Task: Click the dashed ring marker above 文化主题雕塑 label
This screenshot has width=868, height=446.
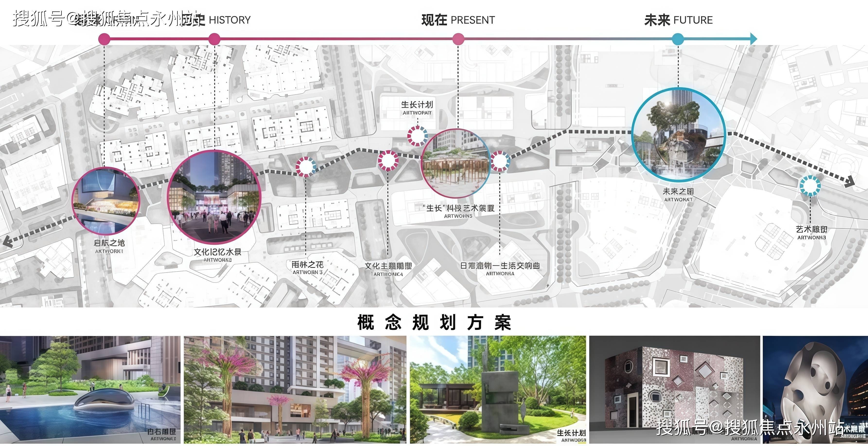Action: (x=388, y=160)
